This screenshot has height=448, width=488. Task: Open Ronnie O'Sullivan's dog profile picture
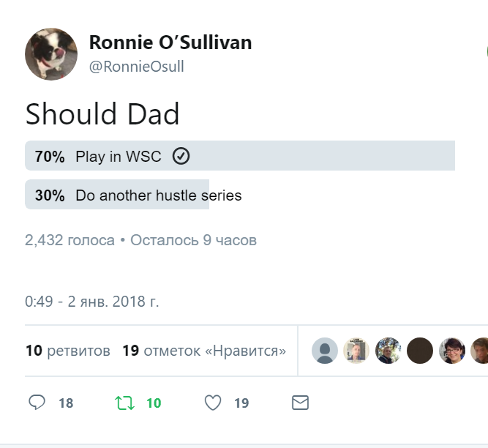(51, 54)
